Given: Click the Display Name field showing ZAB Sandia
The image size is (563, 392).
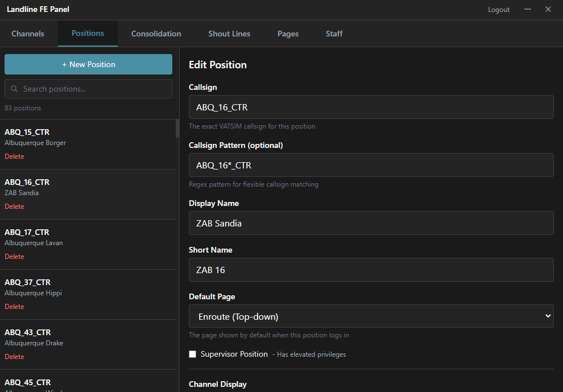Looking at the screenshot, I should click(370, 223).
